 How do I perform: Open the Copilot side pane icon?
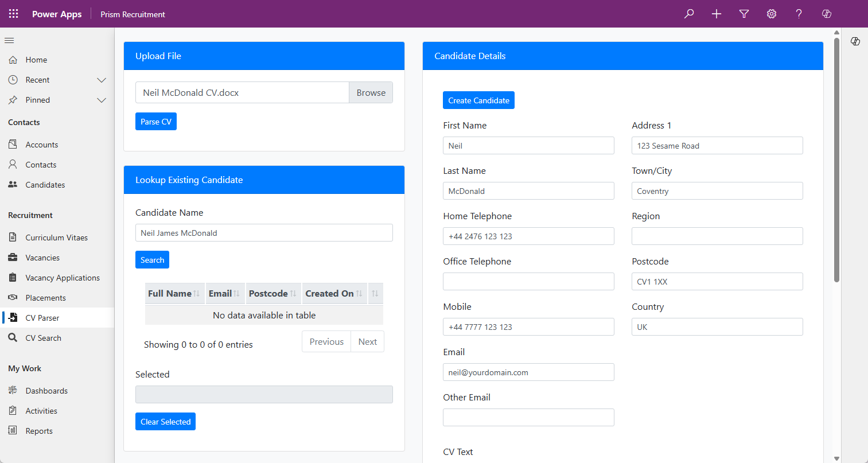(855, 41)
